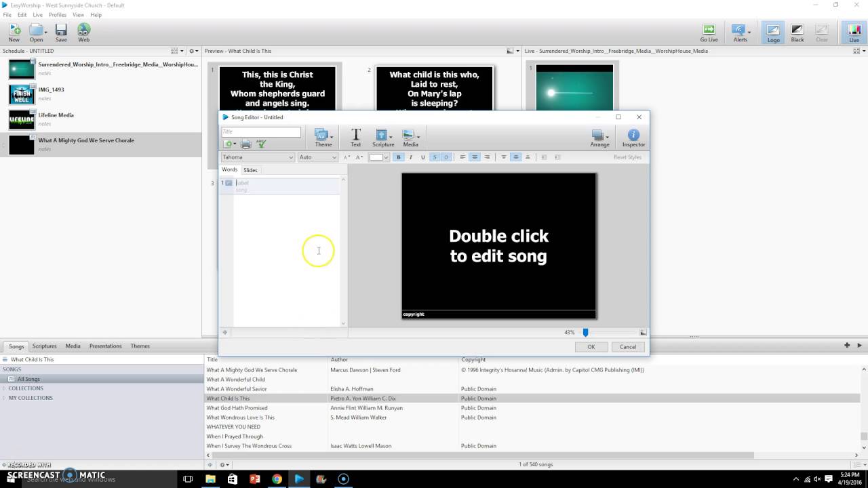Click OK in the Song Editor
Viewport: 868px width, 488px height.
[591, 346]
